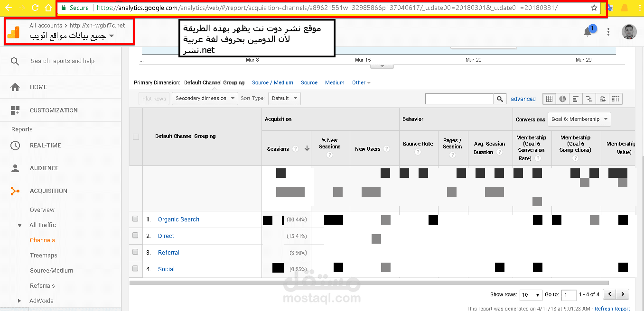Image resolution: width=644 pixels, height=311 pixels.
Task: Click the AUDIENCE person icon
Action: click(x=15, y=168)
